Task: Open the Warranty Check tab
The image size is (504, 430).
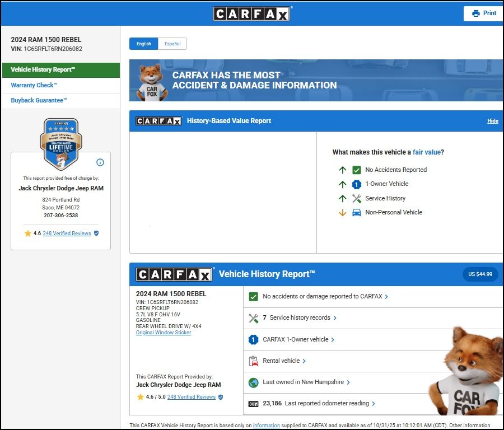Action: (34, 85)
